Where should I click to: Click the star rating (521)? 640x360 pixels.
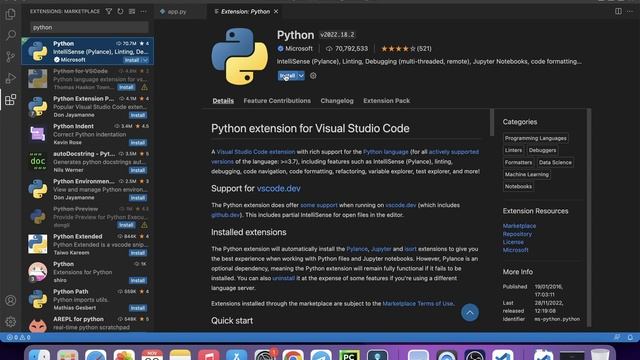406,49
